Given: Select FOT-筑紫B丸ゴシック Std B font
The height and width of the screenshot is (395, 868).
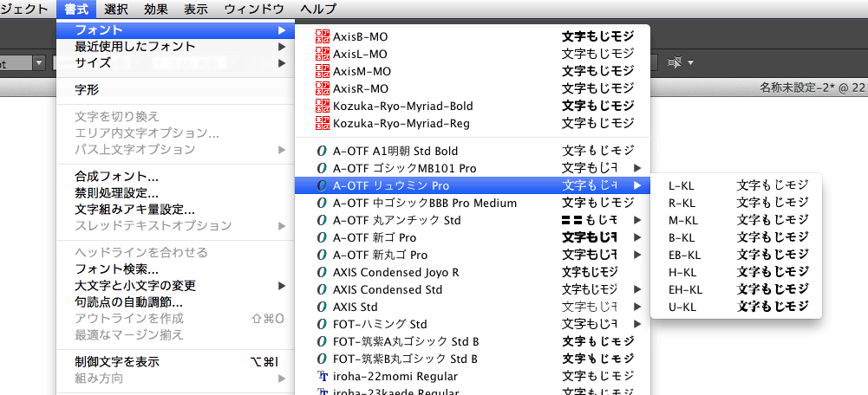Looking at the screenshot, I should [x=473, y=359].
